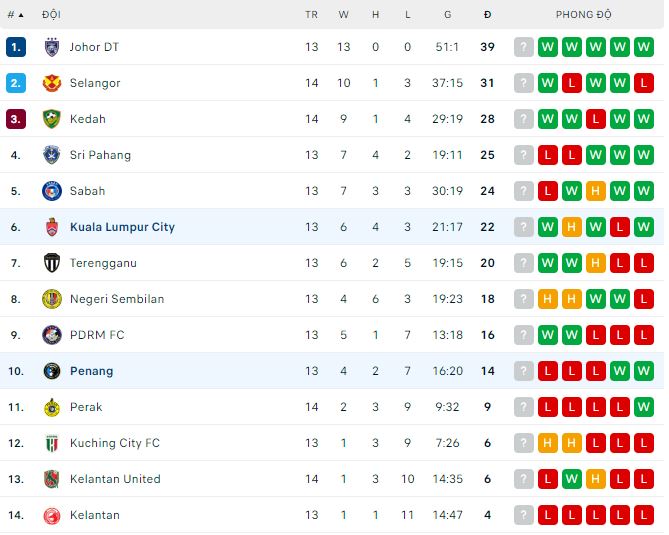Click Johor DT's next-match question mark box
669x535 pixels.
pos(524,47)
